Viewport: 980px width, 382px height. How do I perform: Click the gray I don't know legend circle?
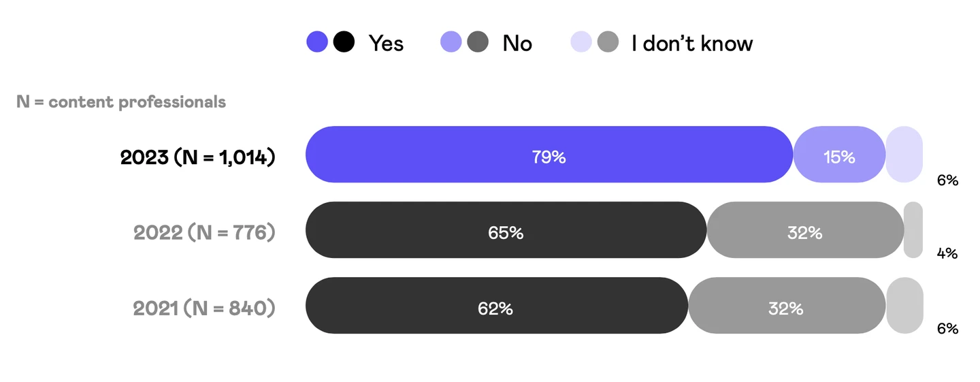608,43
